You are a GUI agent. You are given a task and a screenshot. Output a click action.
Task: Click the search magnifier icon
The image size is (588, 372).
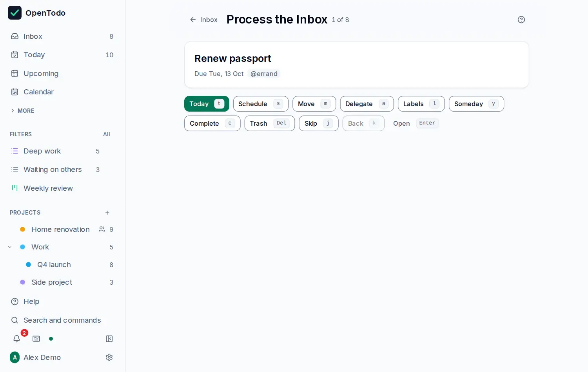[x=15, y=320]
